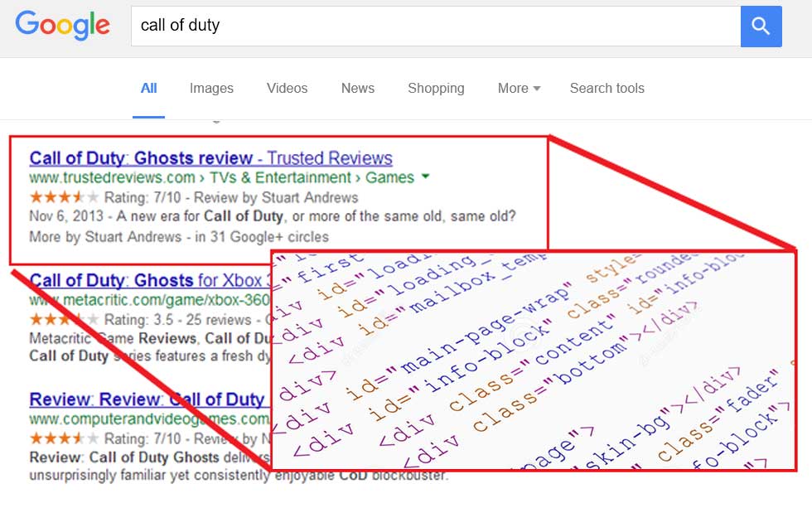This screenshot has height=508, width=812.
Task: Open the News tab
Action: [x=357, y=88]
